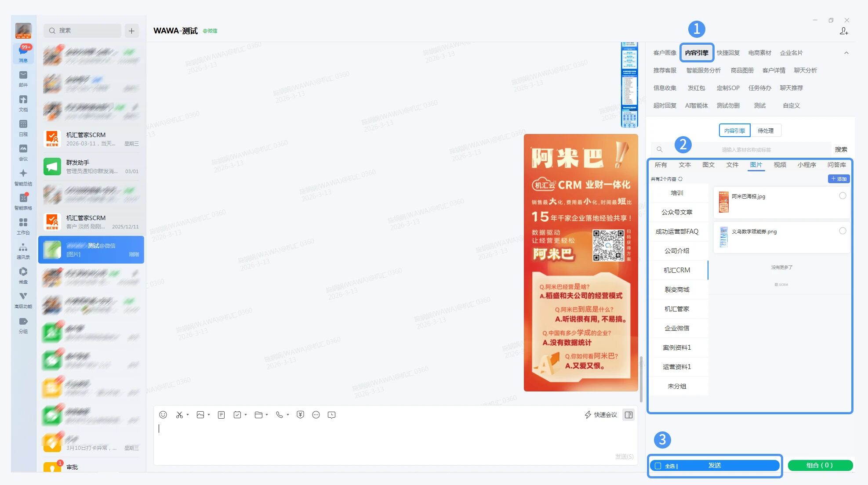Screen dimensions: 868x485
Task: Open 微盘 drive in the left sidebar
Action: tap(23, 275)
